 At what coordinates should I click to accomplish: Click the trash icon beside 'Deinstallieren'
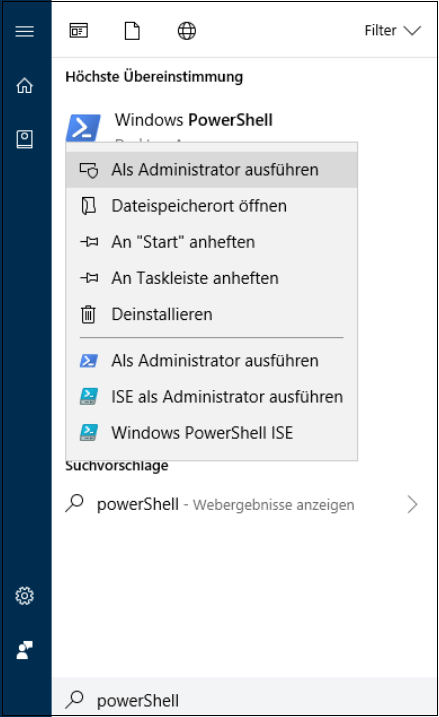(x=88, y=314)
